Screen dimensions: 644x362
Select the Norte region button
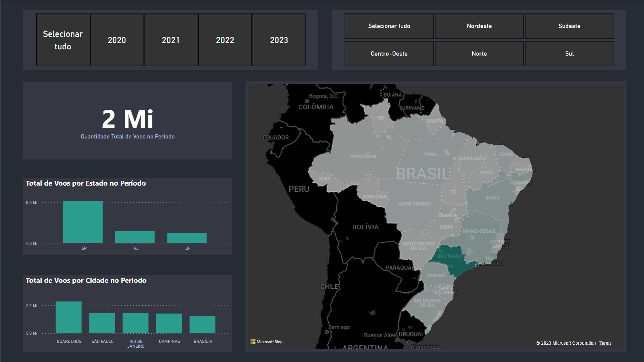click(x=479, y=54)
